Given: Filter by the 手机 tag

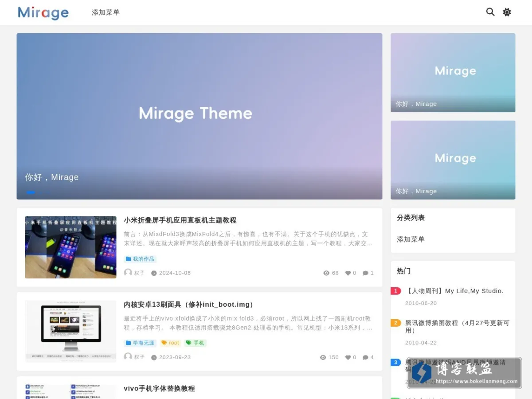Looking at the screenshot, I should [195, 343].
